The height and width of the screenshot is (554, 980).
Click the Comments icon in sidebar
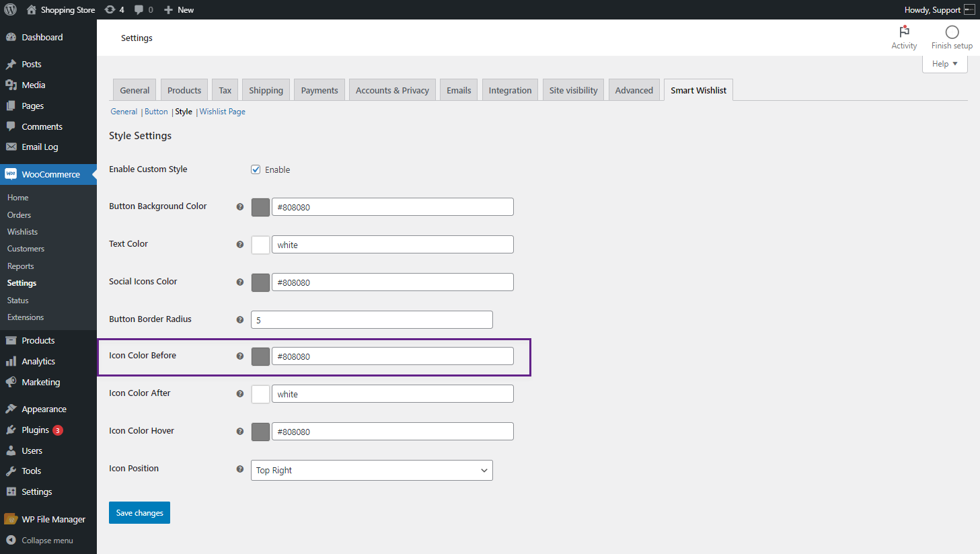[x=11, y=126]
